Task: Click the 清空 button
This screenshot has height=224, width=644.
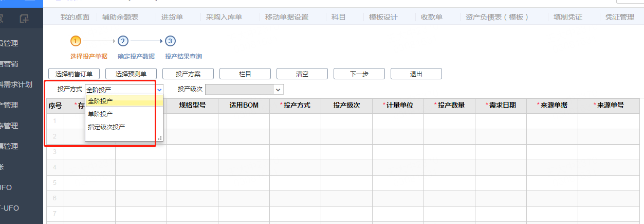Action: (x=302, y=74)
